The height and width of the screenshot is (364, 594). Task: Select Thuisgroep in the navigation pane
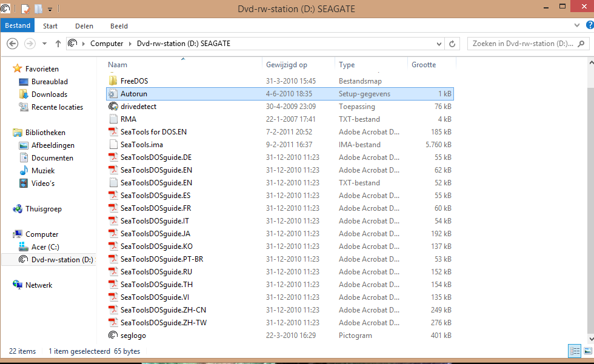click(x=43, y=209)
